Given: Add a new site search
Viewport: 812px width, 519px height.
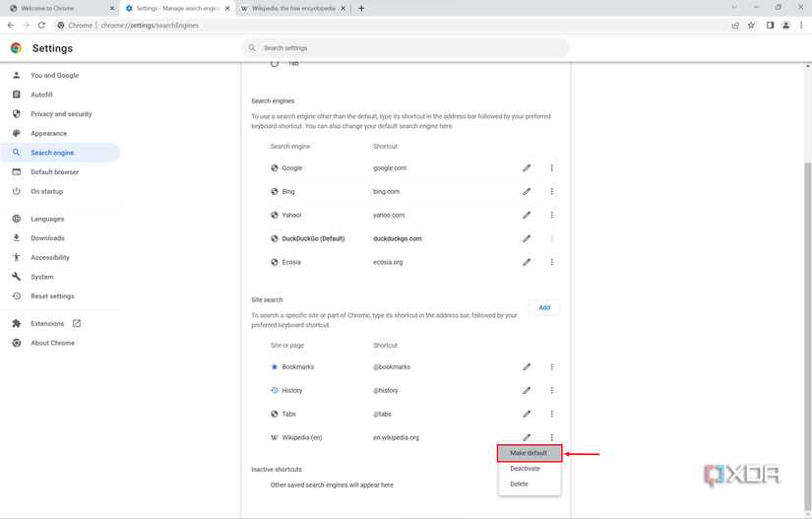Looking at the screenshot, I should click(x=544, y=307).
